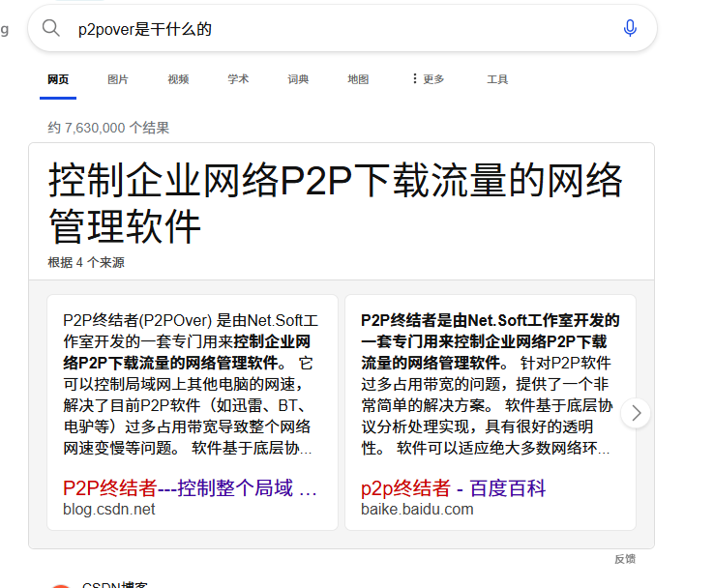The image size is (714, 588).
Task: Click the magnifying glass search icon
Action: point(50,29)
